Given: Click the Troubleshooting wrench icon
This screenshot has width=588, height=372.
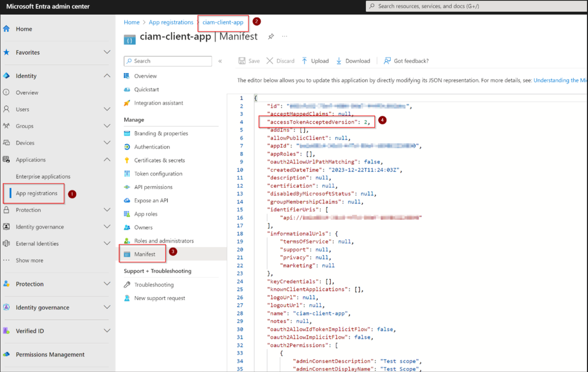Looking at the screenshot, I should click(x=127, y=285).
